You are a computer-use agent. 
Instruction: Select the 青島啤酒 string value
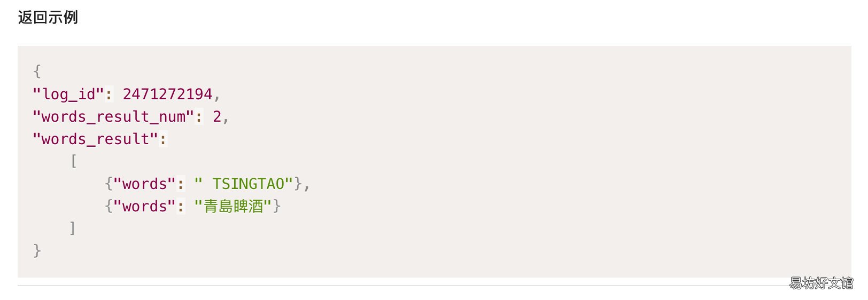(x=233, y=207)
